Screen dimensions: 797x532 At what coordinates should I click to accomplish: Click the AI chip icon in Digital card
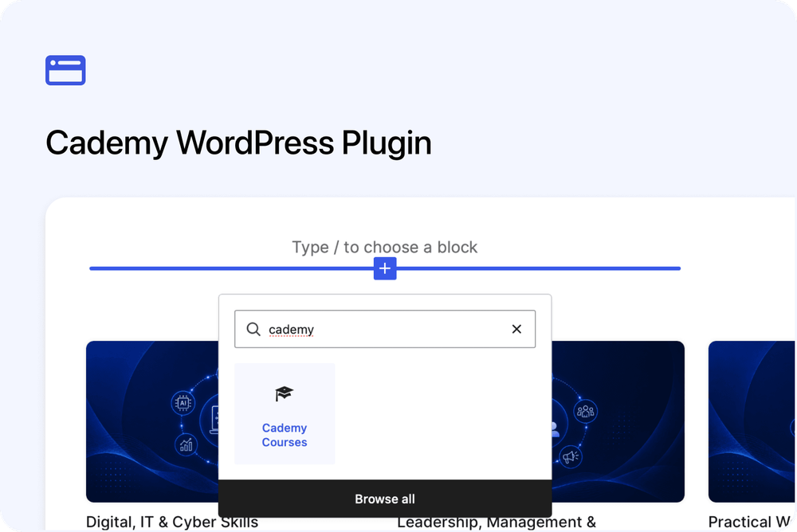(183, 404)
